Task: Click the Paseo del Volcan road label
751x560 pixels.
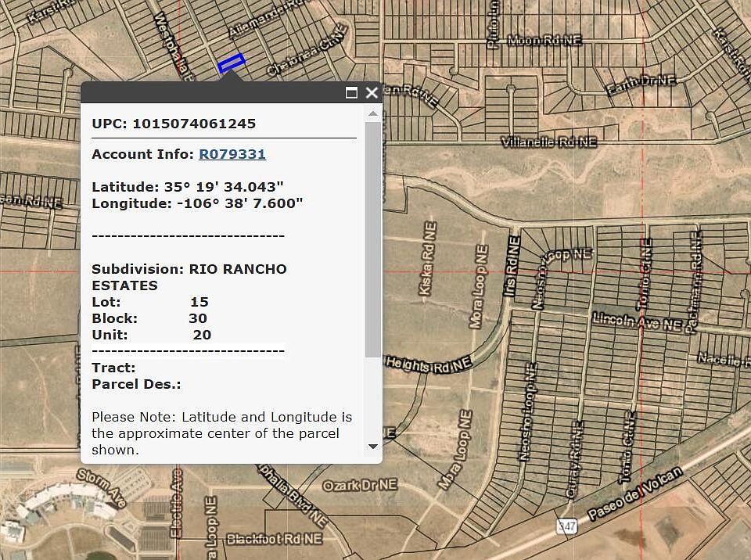Action: click(635, 495)
